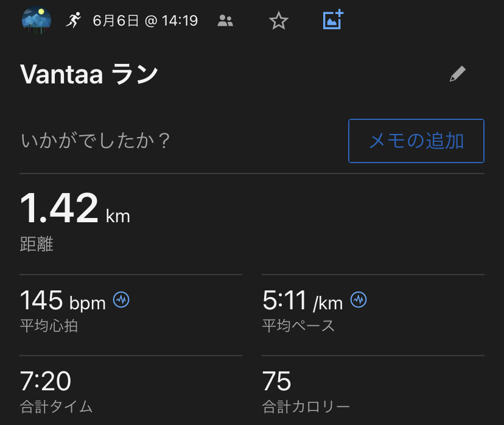Click the running activity type icon

click(x=74, y=21)
